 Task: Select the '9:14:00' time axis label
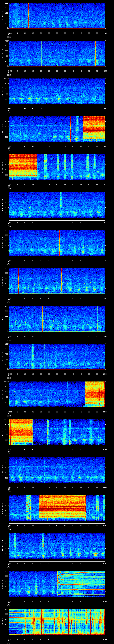(x=9, y=564)
